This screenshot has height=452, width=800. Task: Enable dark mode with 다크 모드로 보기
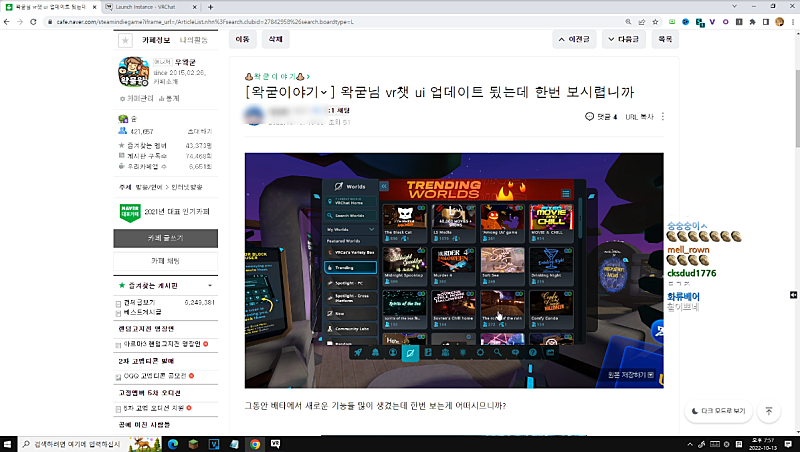(718, 411)
